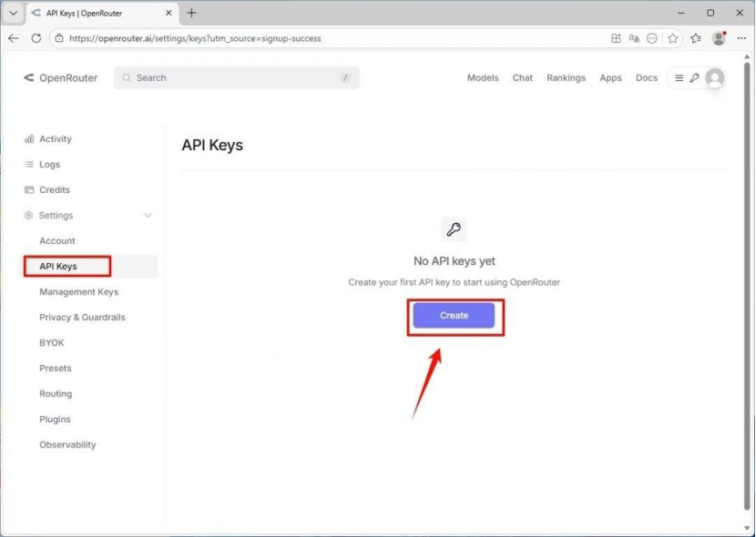Open Observability settings
This screenshot has height=537, width=756.
tap(68, 445)
